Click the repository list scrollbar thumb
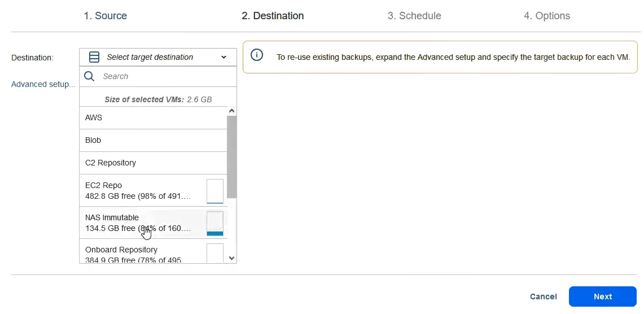This screenshot has width=644, height=314. pos(231,156)
